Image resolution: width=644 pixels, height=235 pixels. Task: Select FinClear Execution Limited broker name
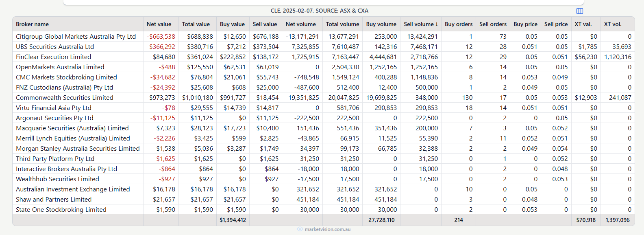[x=54, y=57]
